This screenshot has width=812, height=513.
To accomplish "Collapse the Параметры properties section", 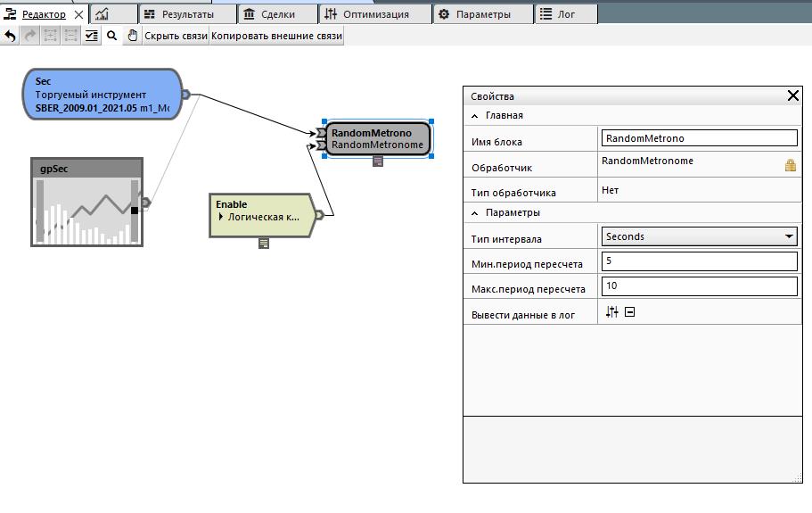I will [x=474, y=212].
